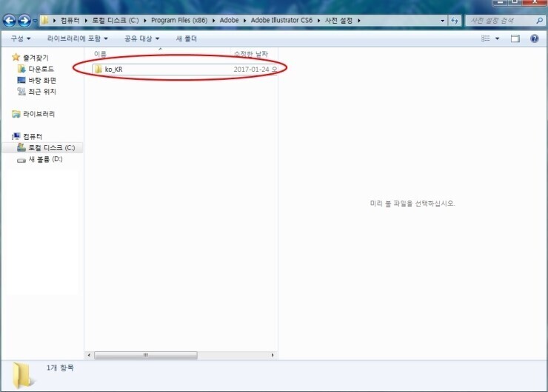Click the 바탕 화면 icon

pos(21,80)
